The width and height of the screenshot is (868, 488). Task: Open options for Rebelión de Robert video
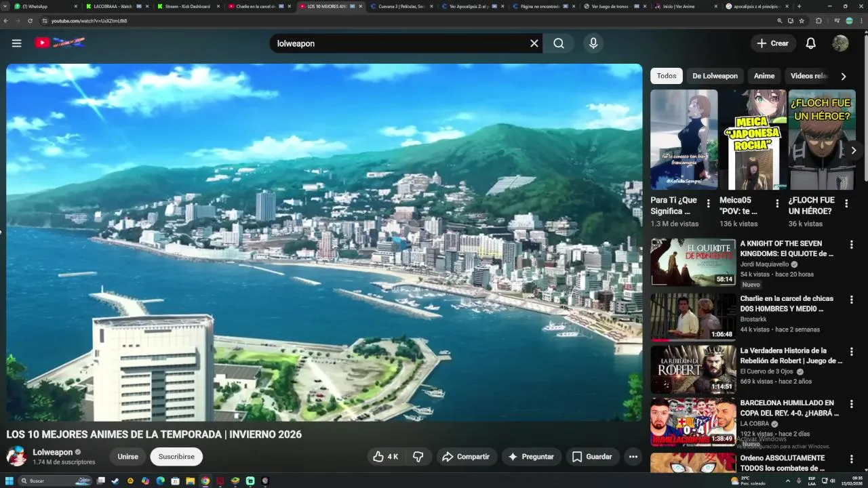(852, 352)
